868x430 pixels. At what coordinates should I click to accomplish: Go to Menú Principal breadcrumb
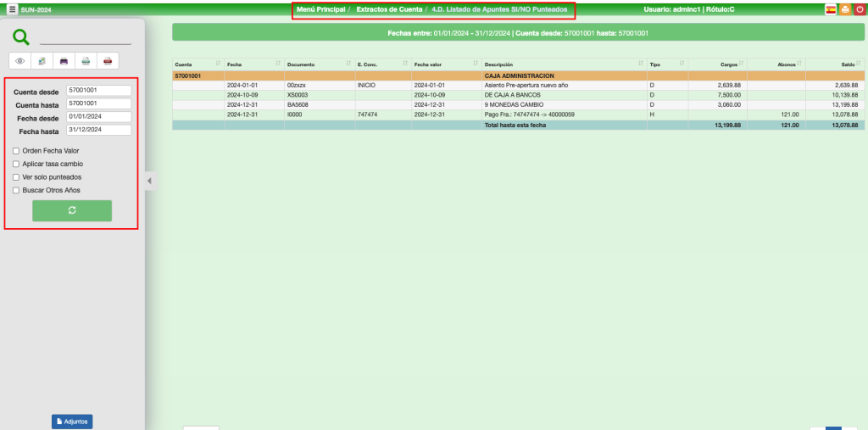[321, 9]
